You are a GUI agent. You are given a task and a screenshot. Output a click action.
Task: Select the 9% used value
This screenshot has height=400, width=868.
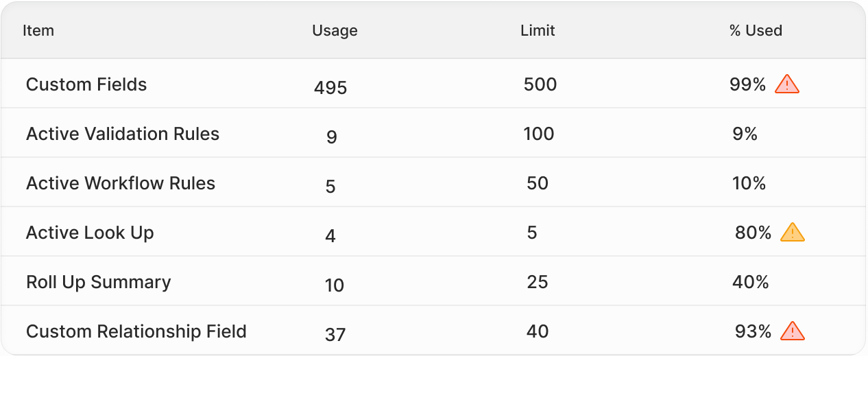tap(745, 134)
